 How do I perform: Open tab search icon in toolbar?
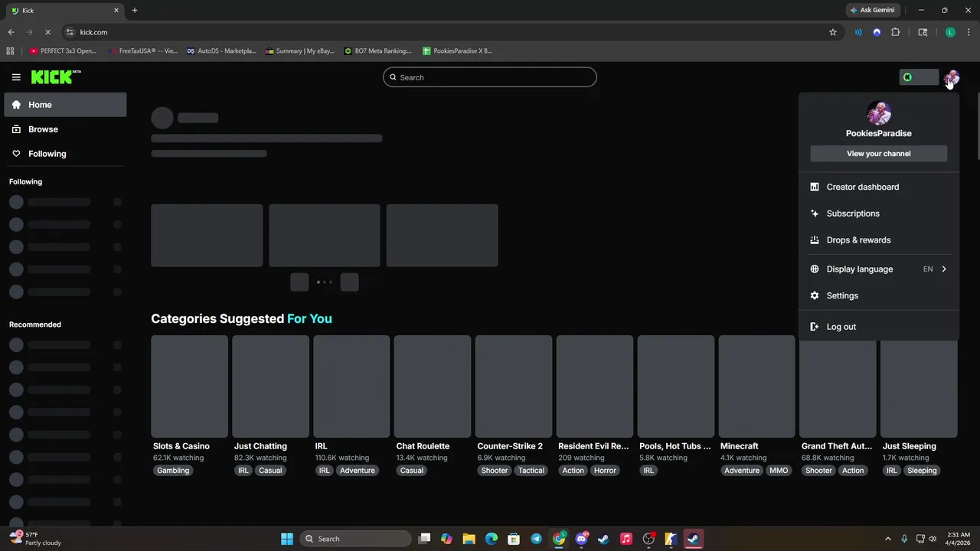point(923,32)
